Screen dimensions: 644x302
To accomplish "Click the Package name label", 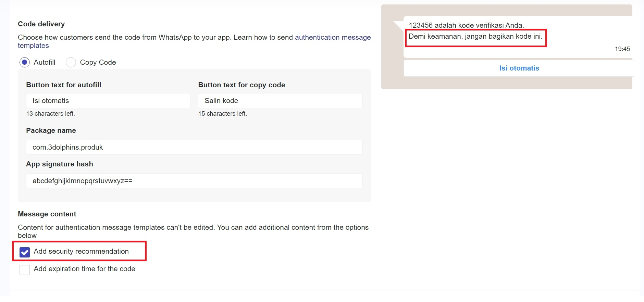I will pos(51,130).
